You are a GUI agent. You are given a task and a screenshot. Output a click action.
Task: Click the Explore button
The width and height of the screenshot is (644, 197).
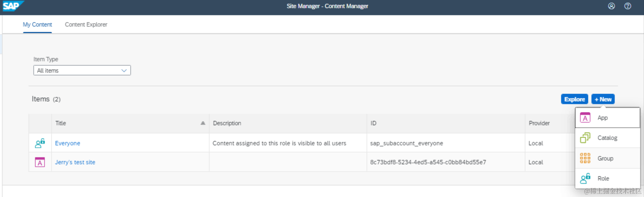click(574, 99)
